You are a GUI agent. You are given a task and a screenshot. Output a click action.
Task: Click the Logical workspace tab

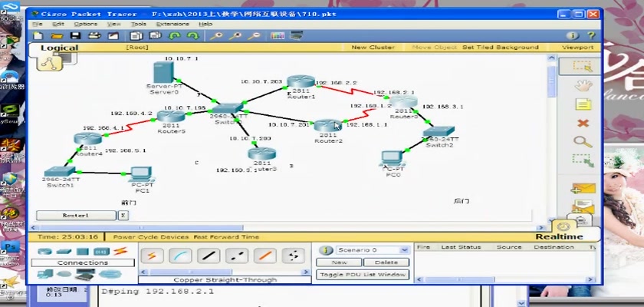tap(59, 48)
